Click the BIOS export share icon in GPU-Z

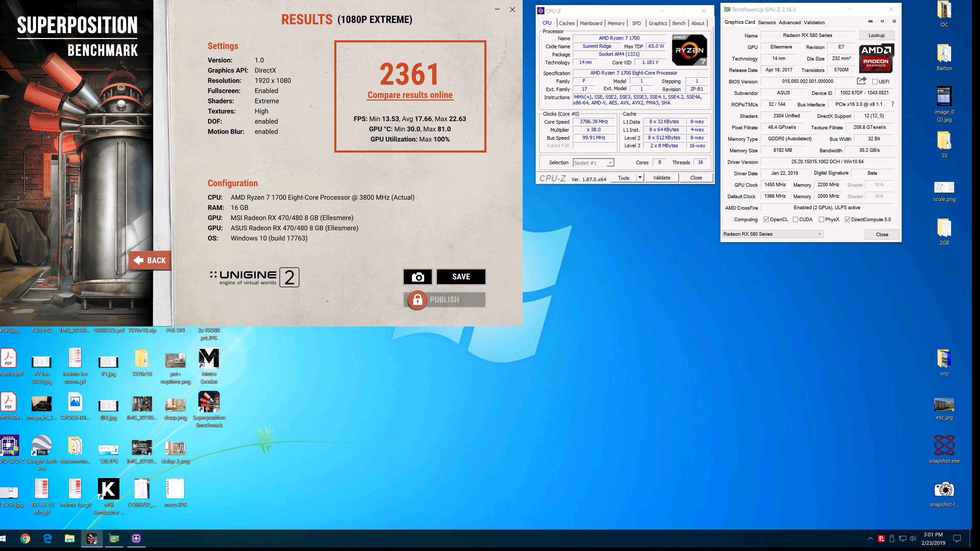[862, 81]
